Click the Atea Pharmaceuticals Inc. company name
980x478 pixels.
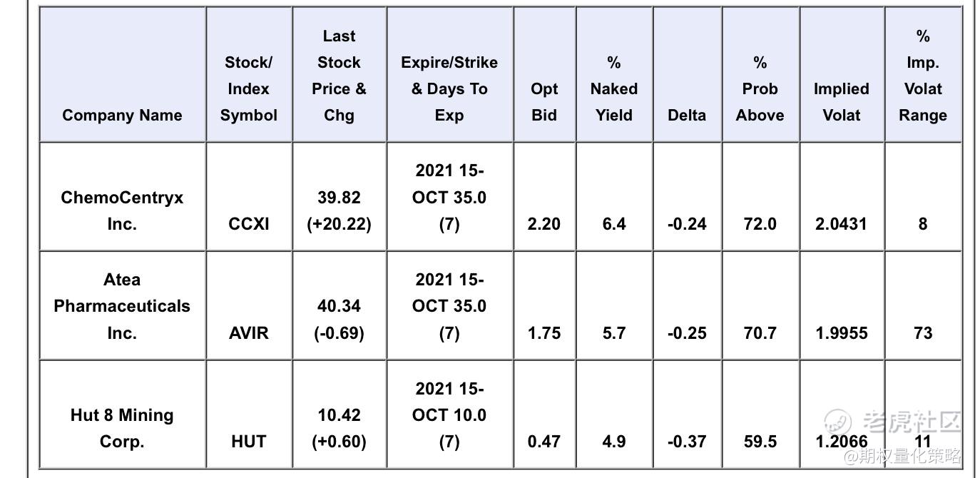tap(122, 306)
